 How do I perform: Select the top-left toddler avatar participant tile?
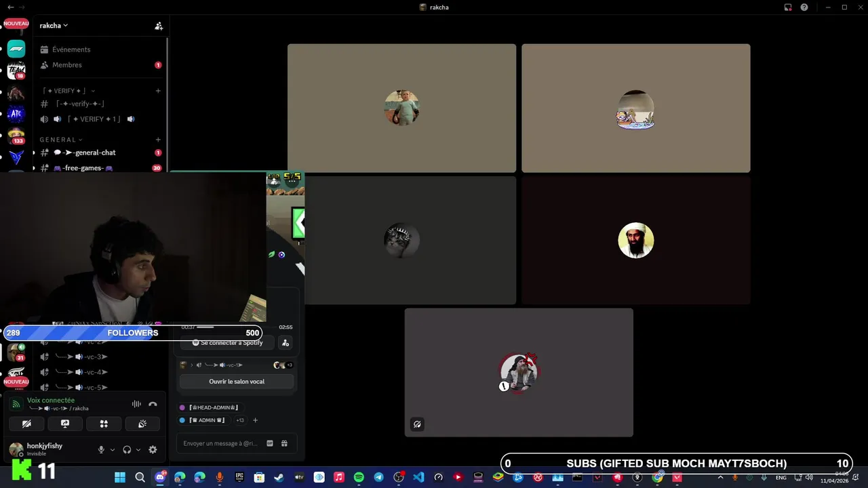(x=401, y=108)
